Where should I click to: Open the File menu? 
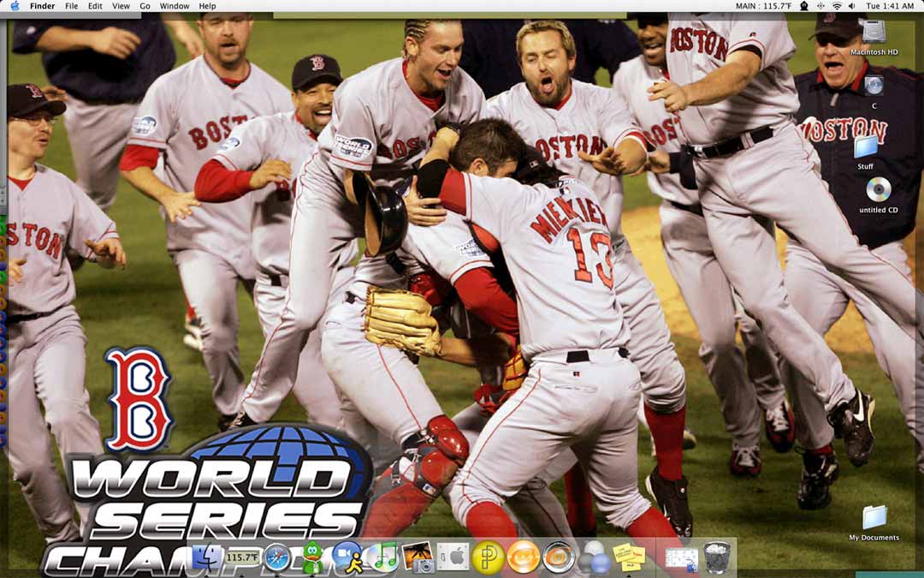click(71, 6)
